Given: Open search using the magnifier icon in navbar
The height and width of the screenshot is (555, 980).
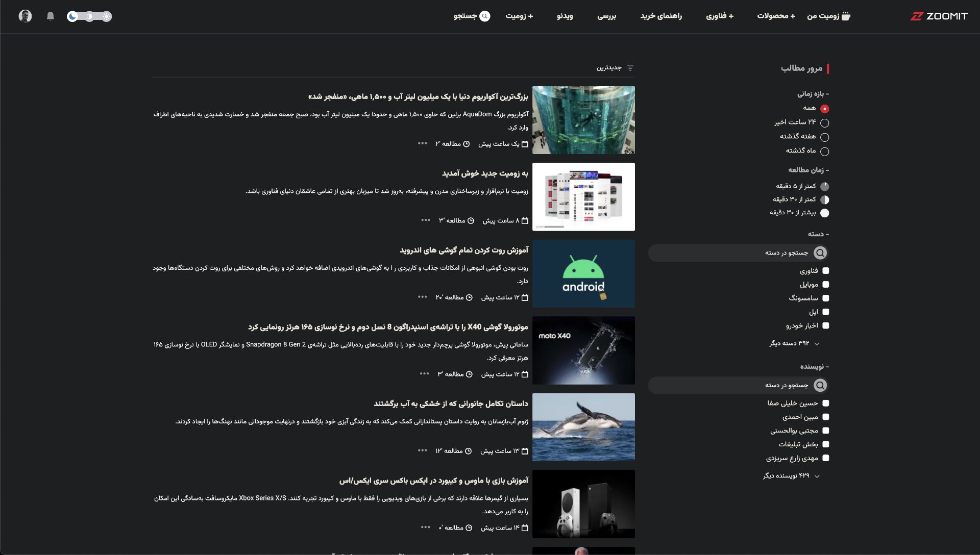Looking at the screenshot, I should (x=485, y=16).
